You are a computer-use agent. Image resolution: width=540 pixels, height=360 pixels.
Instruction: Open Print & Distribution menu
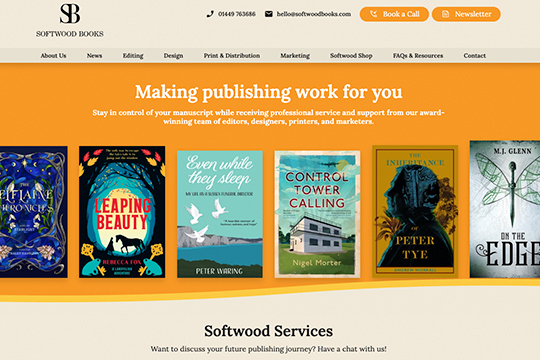click(x=232, y=55)
